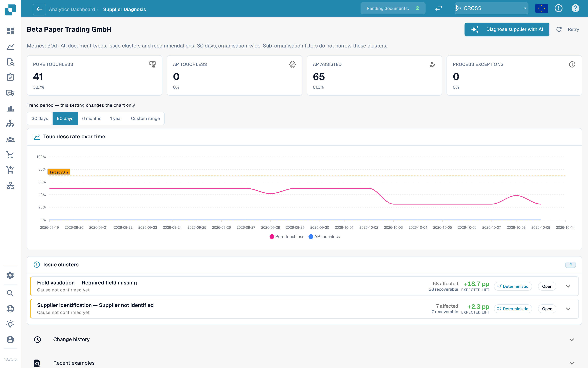Image resolution: width=588 pixels, height=368 pixels.
Task: Open the clipboard checkmark sidebar icon
Action: (10, 77)
